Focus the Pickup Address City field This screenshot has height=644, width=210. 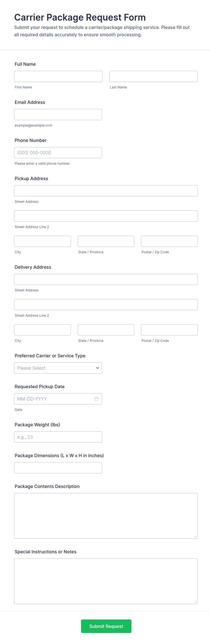tap(42, 241)
